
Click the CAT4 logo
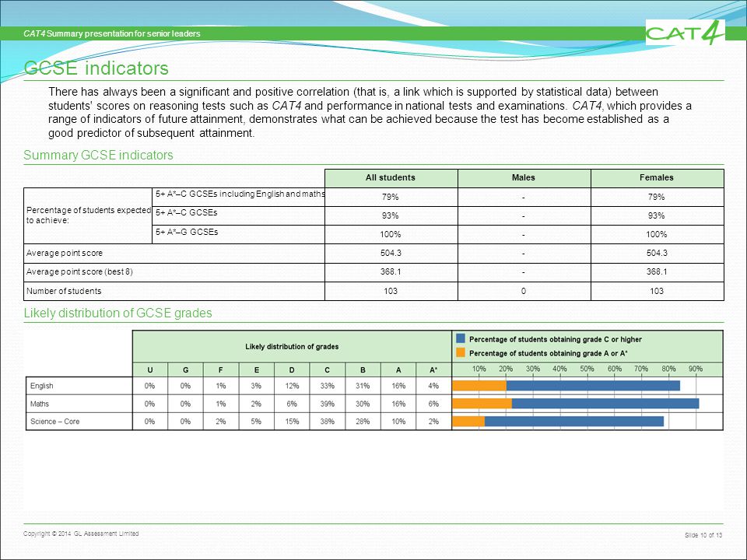point(685,33)
